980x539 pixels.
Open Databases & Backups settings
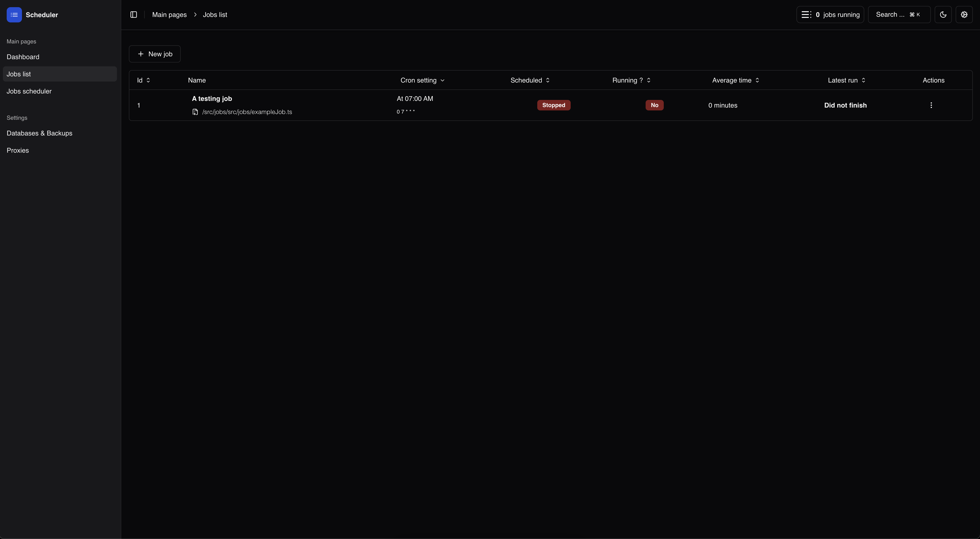tap(39, 133)
